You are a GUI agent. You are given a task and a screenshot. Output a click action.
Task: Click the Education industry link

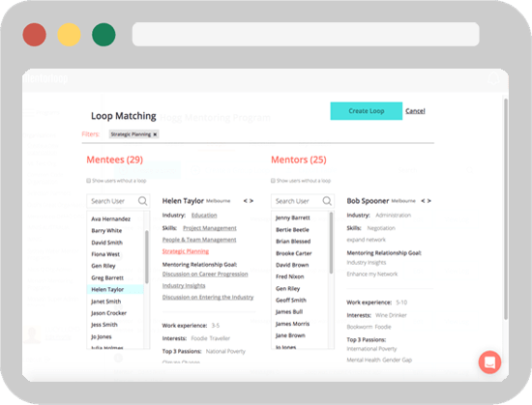204,216
